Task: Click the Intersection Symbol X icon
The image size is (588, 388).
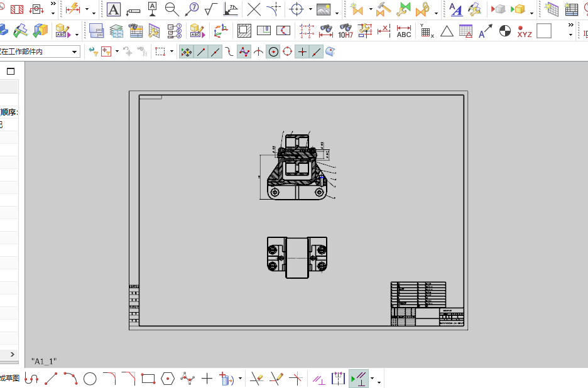Action: [x=254, y=9]
